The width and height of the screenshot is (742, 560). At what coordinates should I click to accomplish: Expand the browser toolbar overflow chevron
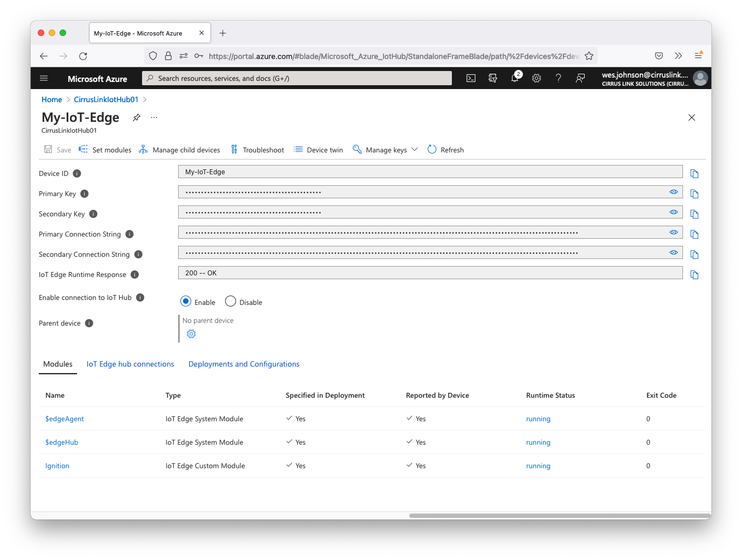point(678,56)
